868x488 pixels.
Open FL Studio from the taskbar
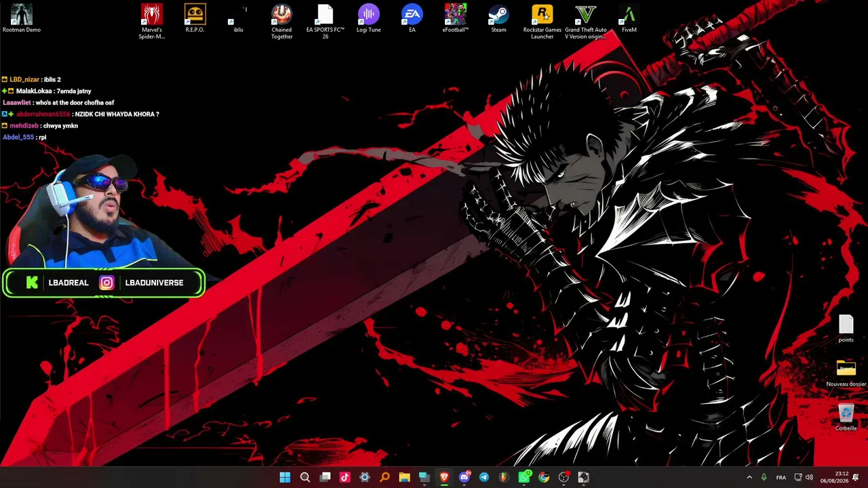coord(504,477)
